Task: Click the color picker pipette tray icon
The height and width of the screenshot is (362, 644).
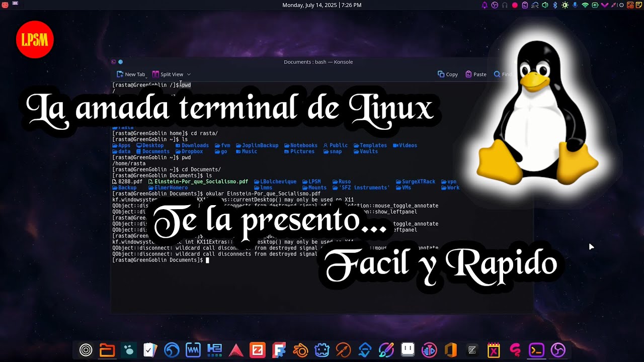Action: pyautogui.click(x=614, y=5)
